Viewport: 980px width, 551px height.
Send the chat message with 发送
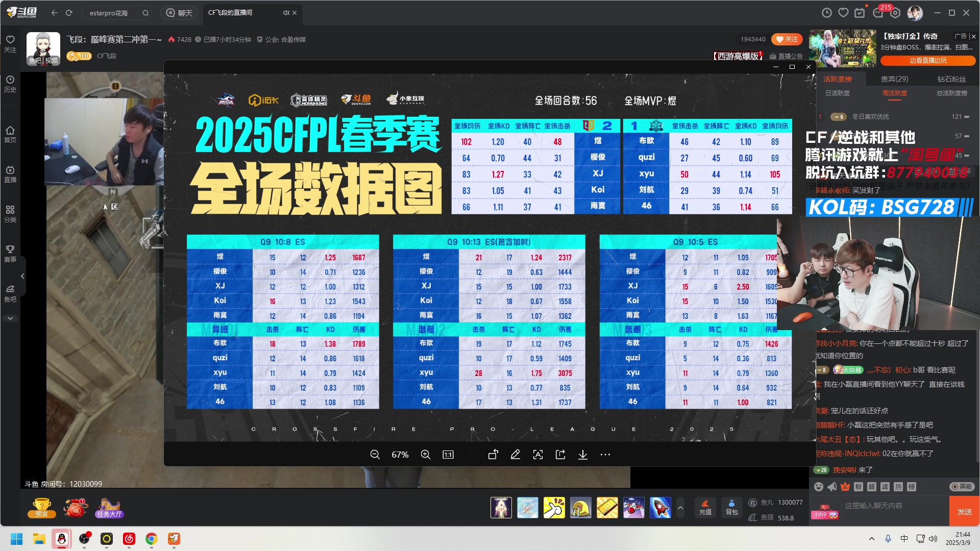pyautogui.click(x=964, y=511)
